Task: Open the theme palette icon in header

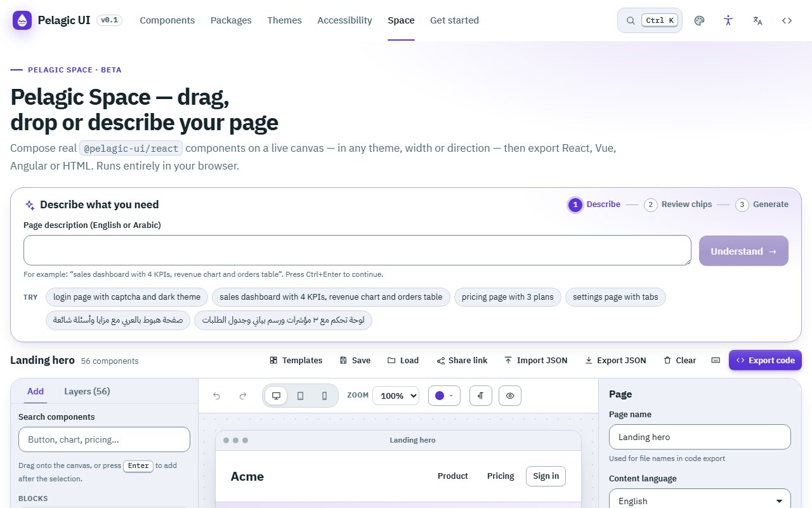Action: click(x=699, y=20)
